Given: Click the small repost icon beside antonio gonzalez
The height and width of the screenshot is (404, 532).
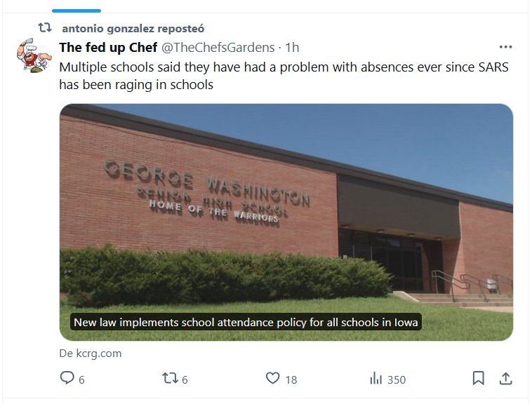Looking at the screenshot, I should pos(44,28).
